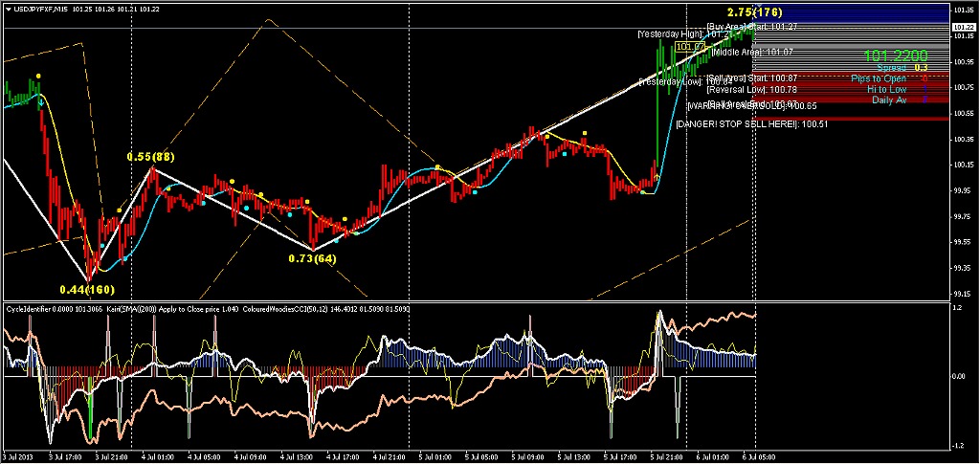Click the large green 101.2200 price
This screenshot has width=980, height=464.
[x=896, y=56]
